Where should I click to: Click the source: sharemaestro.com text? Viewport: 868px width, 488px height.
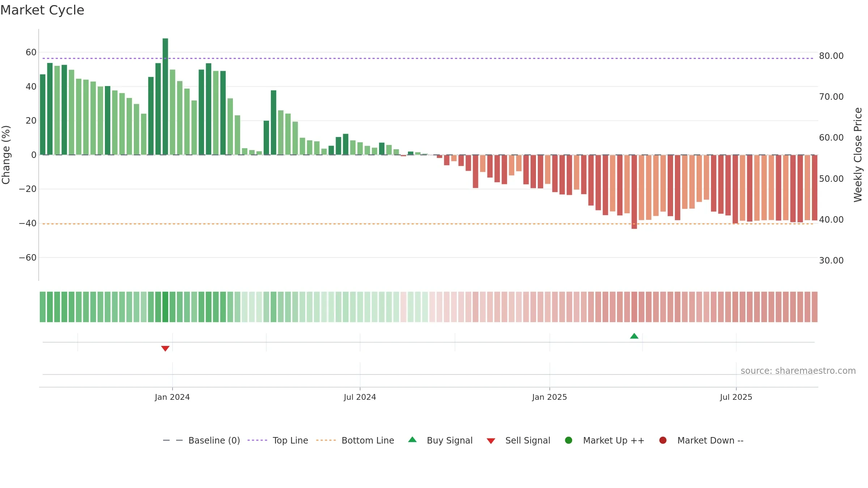(798, 371)
